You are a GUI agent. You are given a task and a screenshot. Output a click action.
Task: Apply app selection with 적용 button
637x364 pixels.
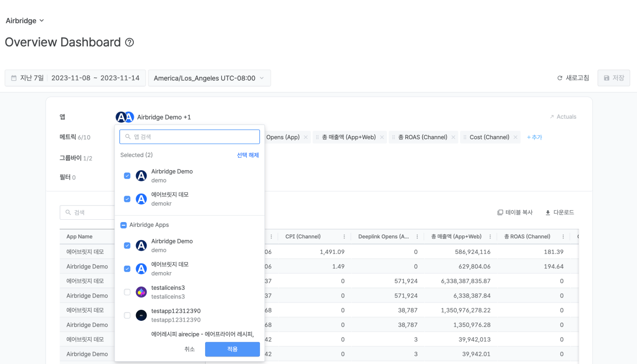click(233, 349)
